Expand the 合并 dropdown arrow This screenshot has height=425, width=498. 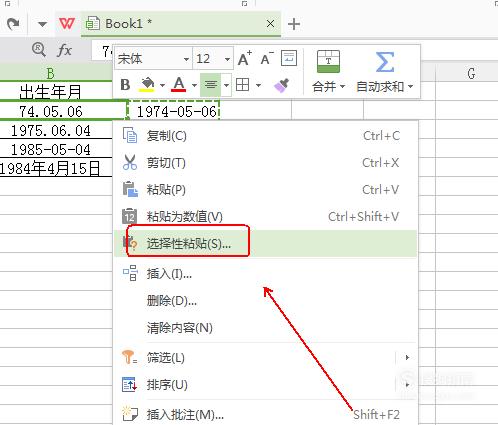pyautogui.click(x=342, y=87)
